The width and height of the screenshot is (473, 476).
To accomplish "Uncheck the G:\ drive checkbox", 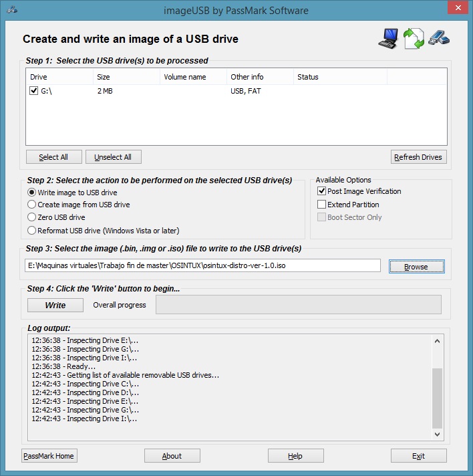I will point(34,91).
